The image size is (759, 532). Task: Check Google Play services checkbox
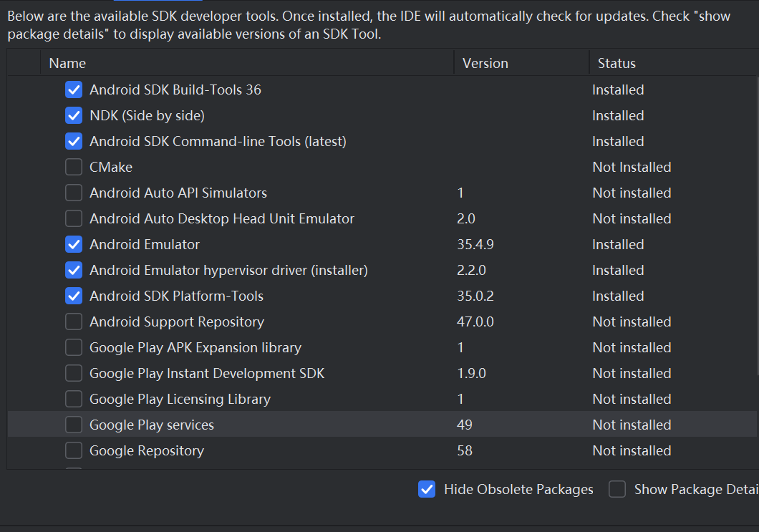click(74, 425)
